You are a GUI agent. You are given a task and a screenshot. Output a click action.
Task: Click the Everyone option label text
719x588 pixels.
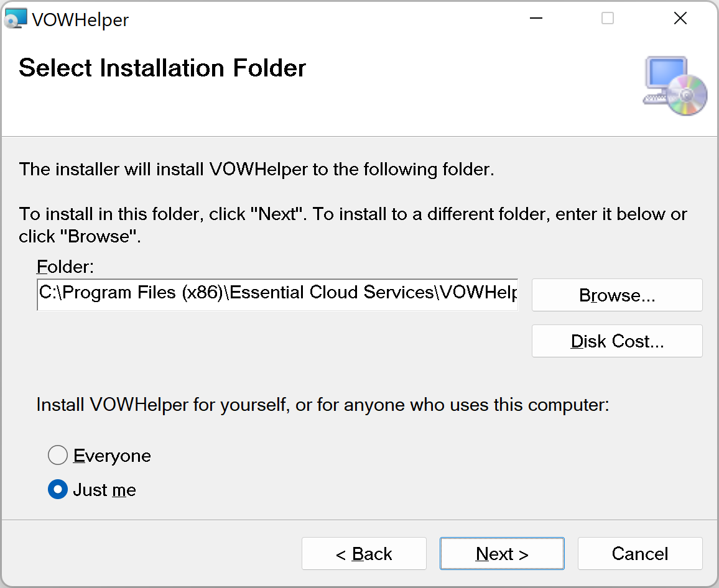(x=112, y=456)
